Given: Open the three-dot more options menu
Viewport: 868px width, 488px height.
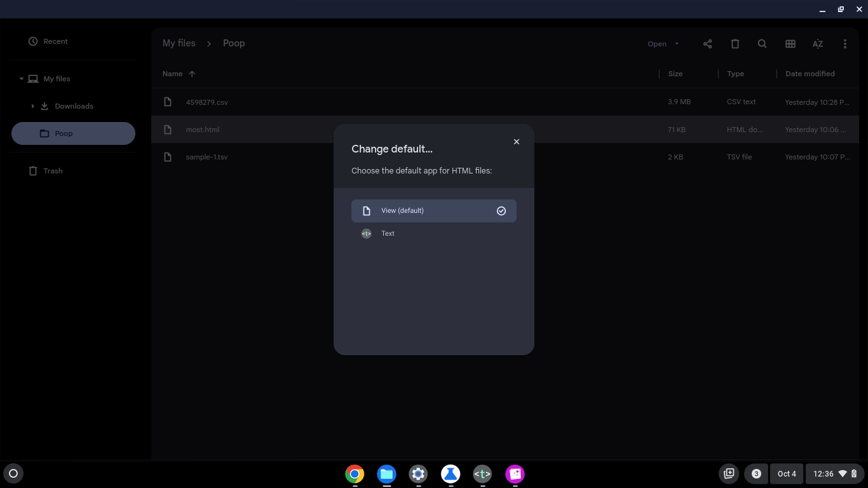Looking at the screenshot, I should 844,44.
